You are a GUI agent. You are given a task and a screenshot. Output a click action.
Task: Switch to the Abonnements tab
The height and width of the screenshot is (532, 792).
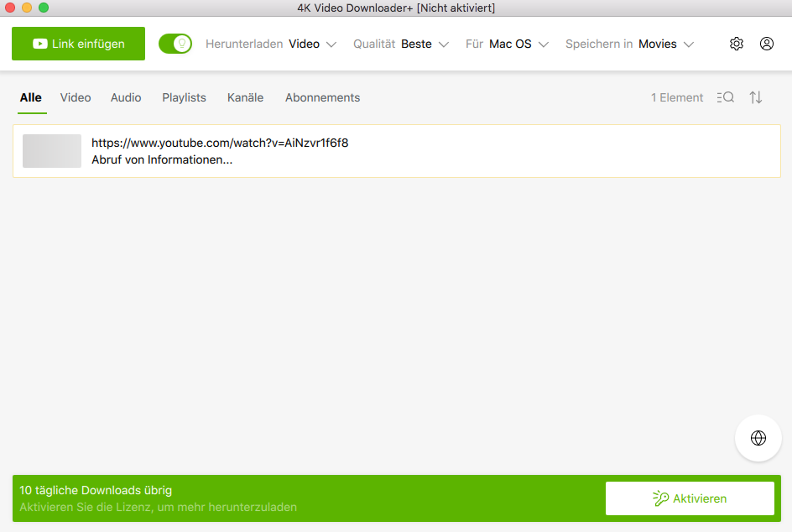pos(322,97)
